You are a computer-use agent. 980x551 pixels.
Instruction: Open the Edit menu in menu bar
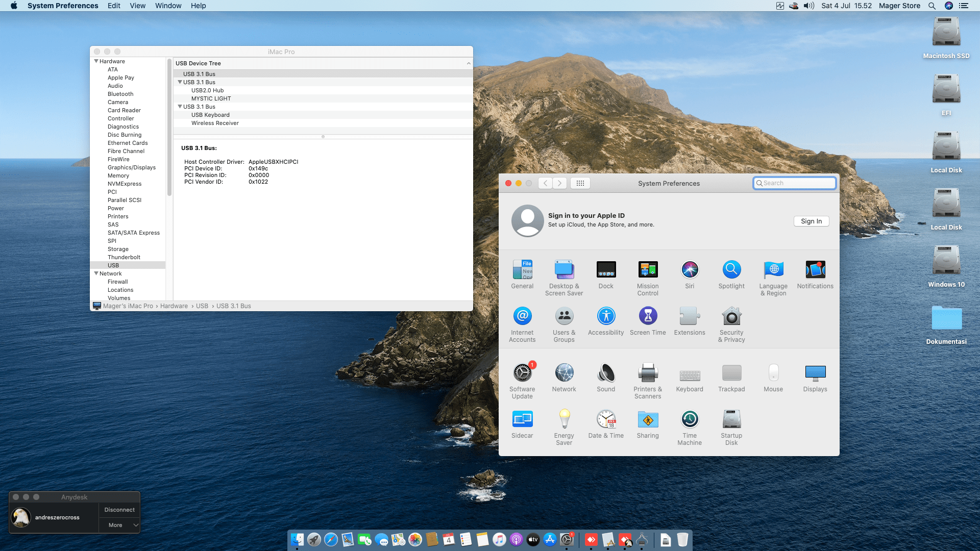(x=114, y=6)
